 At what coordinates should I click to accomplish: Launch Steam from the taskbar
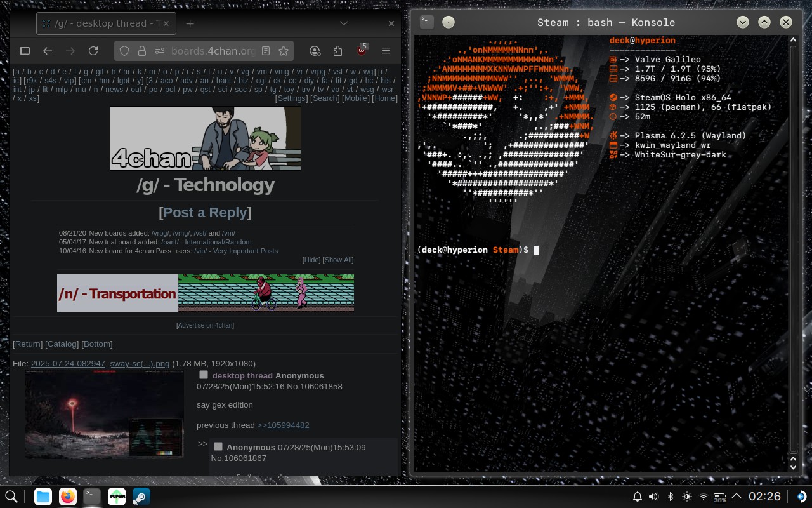[x=141, y=497]
